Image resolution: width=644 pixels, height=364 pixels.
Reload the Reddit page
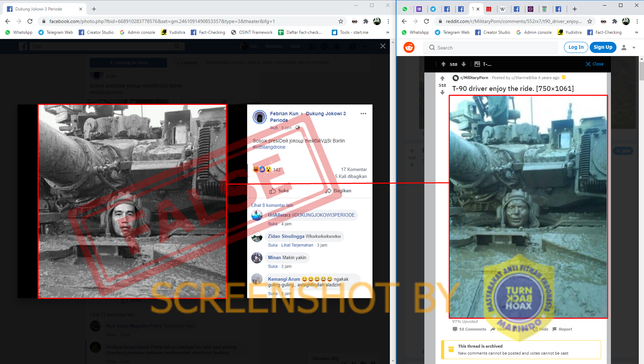tap(426, 21)
